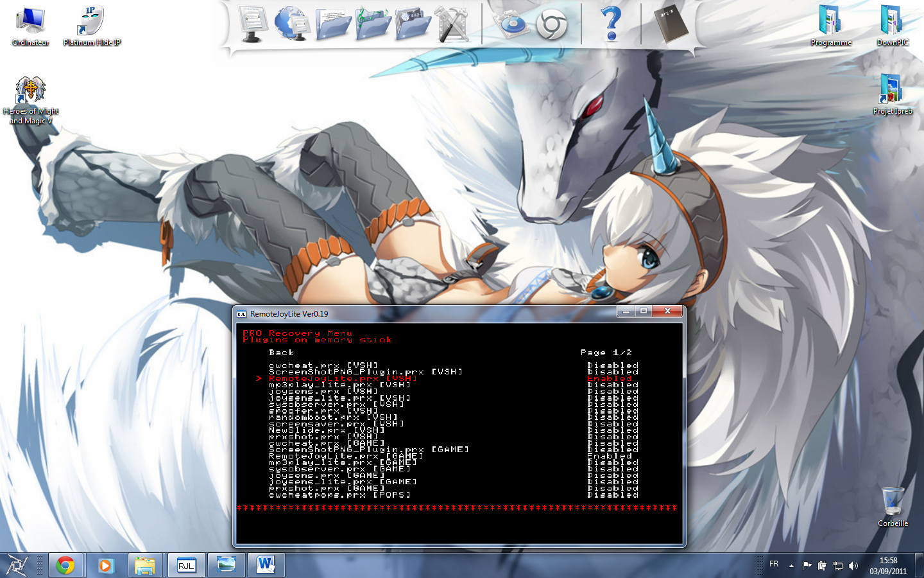924x578 pixels.
Task: Select the "sysobserver.prx [VSH]" row
Action: [x=454, y=405]
